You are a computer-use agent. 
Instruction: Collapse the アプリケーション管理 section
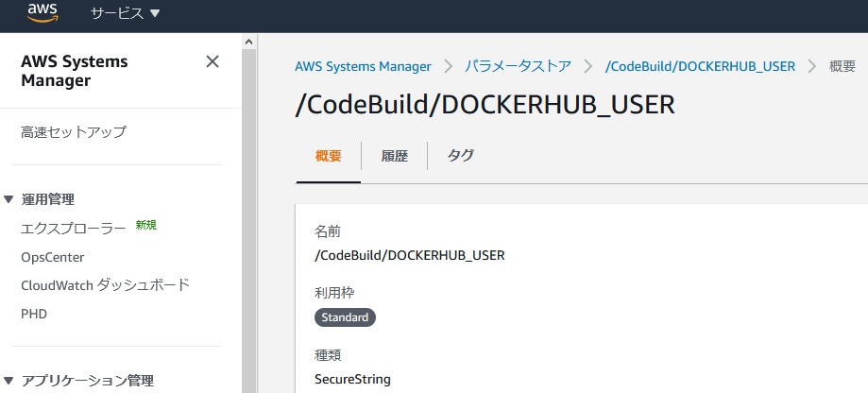9,381
